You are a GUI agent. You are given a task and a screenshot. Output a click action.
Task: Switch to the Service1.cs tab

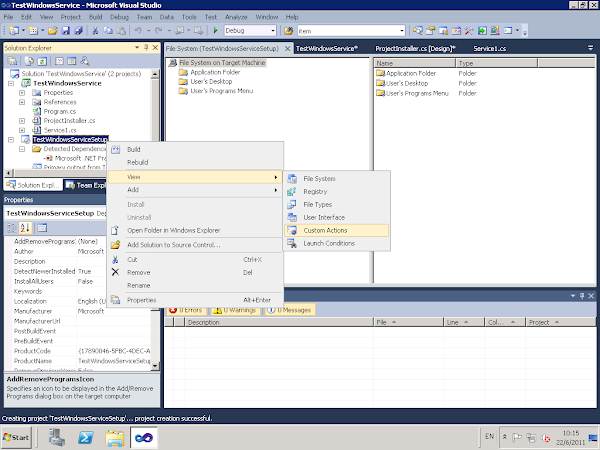489,49
